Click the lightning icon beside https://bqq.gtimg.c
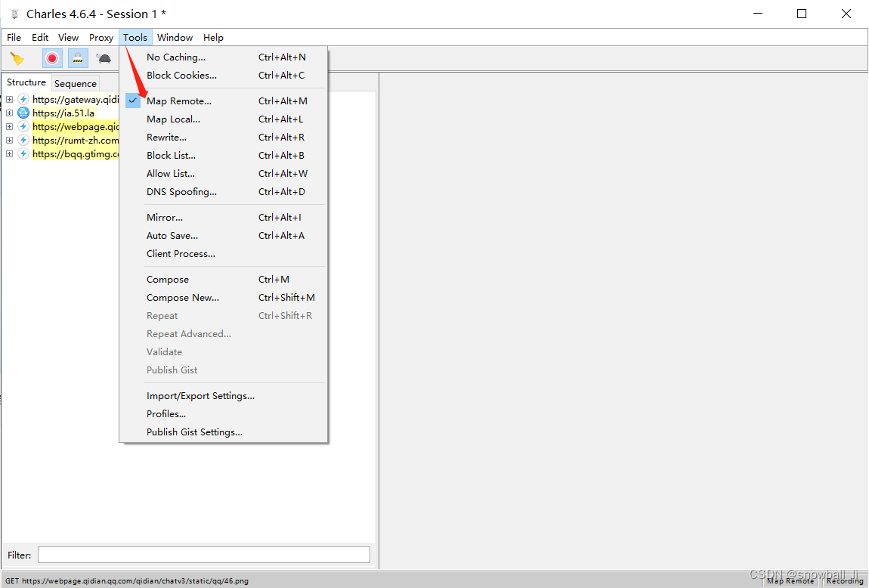Image resolution: width=869 pixels, height=588 pixels. (x=23, y=153)
